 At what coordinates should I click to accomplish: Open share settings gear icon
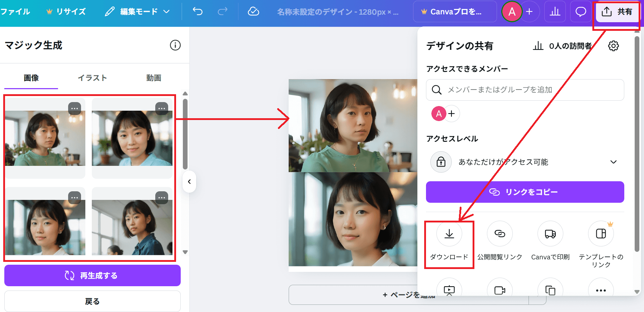tap(614, 46)
